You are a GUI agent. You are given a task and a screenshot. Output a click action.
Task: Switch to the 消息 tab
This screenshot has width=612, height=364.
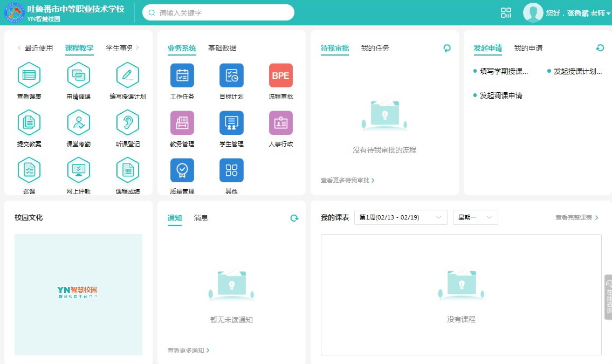point(201,218)
